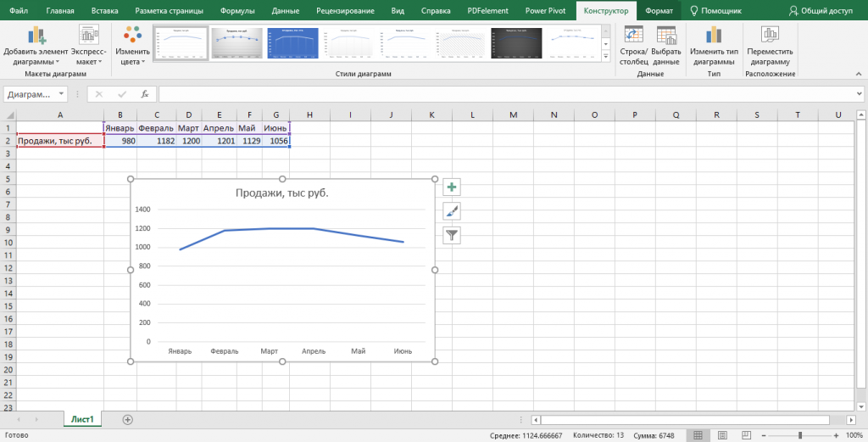Open the Chart Styles paintbrush icon
The height and width of the screenshot is (442, 868).
pos(452,211)
